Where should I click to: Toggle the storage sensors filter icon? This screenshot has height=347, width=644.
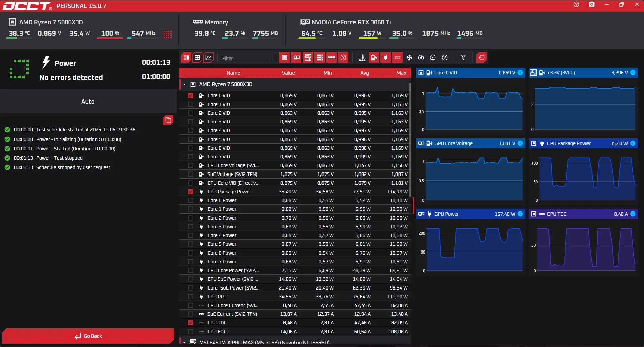point(320,57)
